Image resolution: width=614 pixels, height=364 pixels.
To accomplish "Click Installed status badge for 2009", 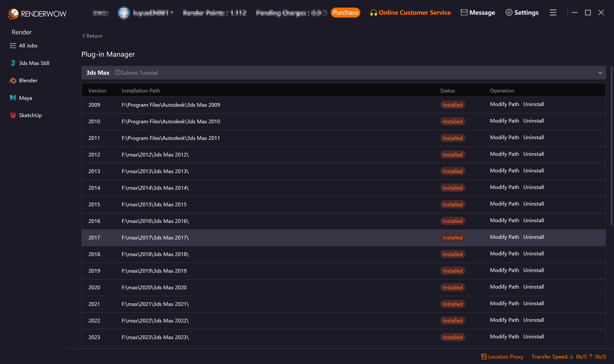I will tap(452, 105).
